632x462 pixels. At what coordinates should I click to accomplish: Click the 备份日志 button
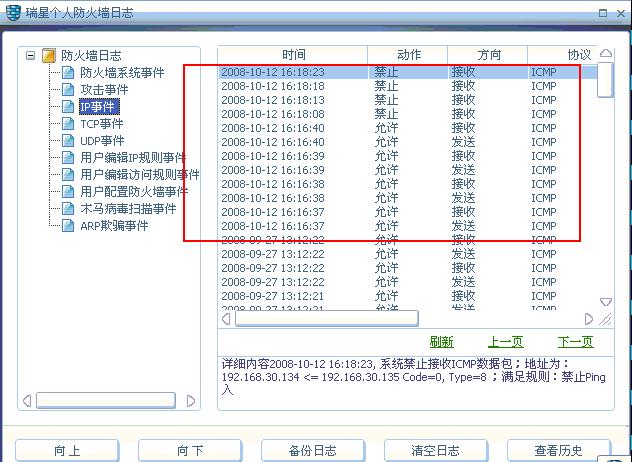pos(313,450)
